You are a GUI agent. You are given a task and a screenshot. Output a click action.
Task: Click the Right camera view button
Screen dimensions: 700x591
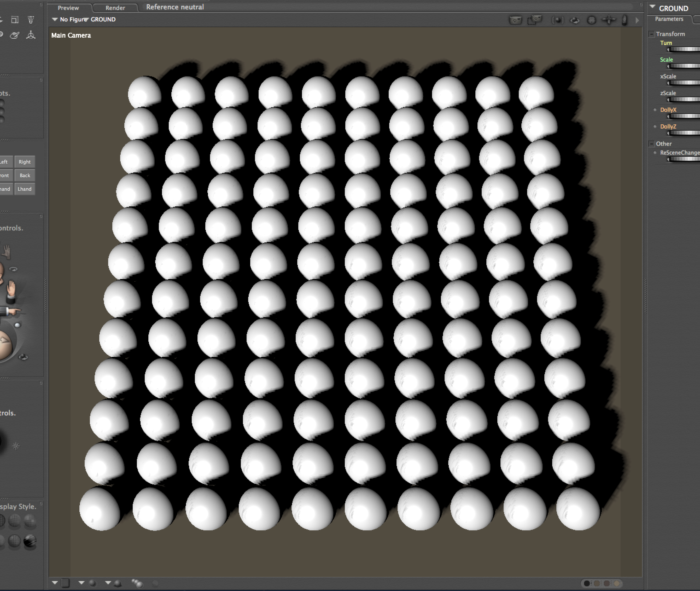[x=25, y=162]
